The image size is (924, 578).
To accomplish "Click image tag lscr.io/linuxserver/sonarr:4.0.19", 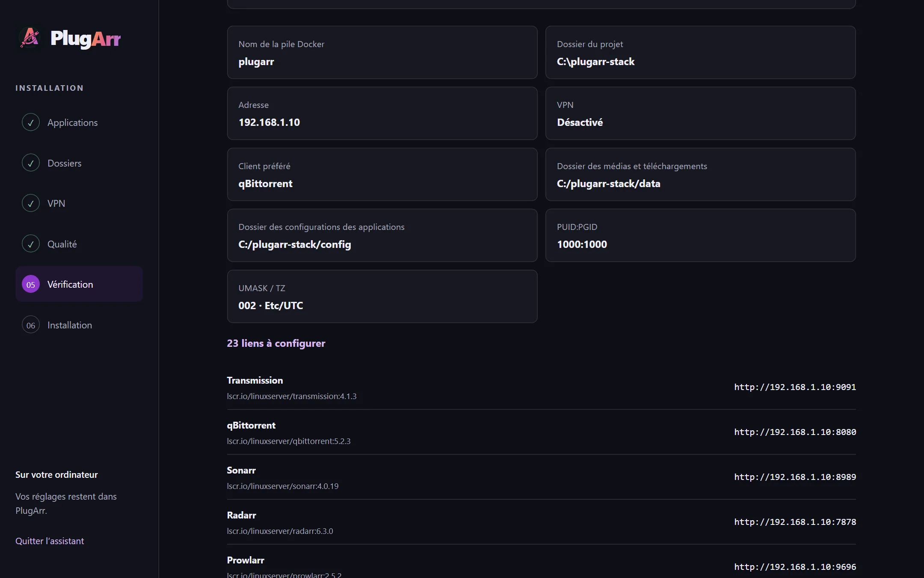I will click(283, 486).
